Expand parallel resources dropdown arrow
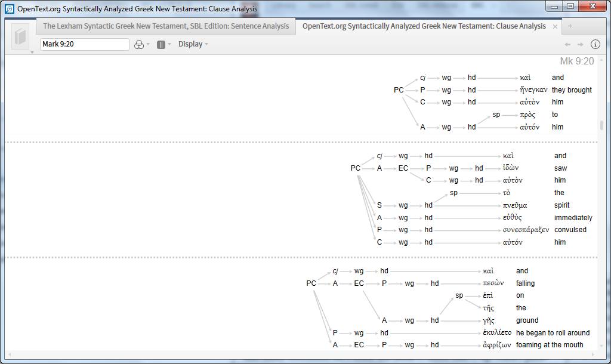 pos(169,44)
